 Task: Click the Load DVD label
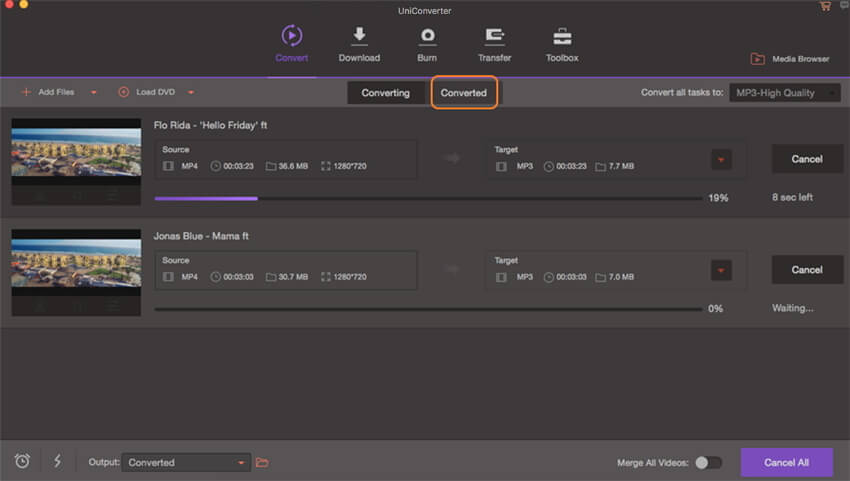point(156,92)
